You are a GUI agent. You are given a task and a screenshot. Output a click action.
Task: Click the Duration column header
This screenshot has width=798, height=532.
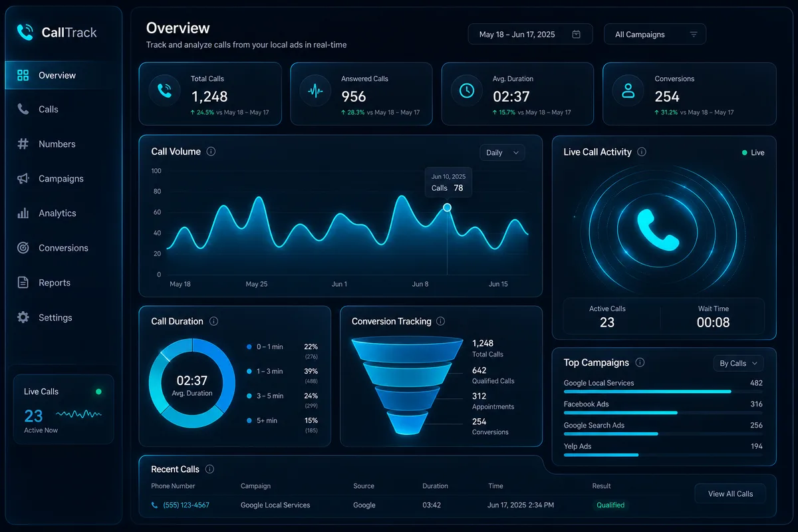click(435, 486)
